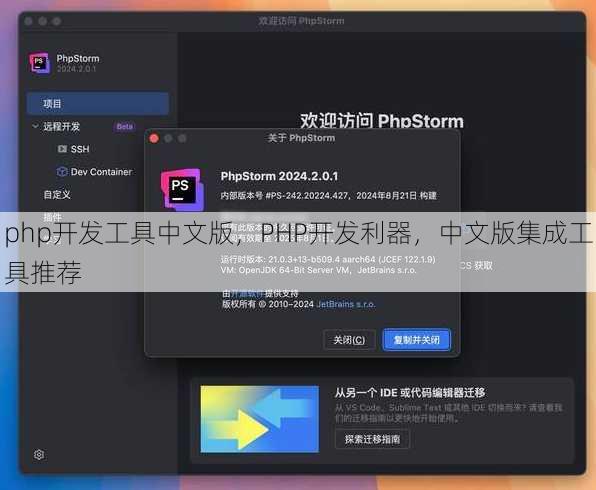Click the migration arrows thumbnail image
Screen dimensions: 596x490
coord(260,419)
